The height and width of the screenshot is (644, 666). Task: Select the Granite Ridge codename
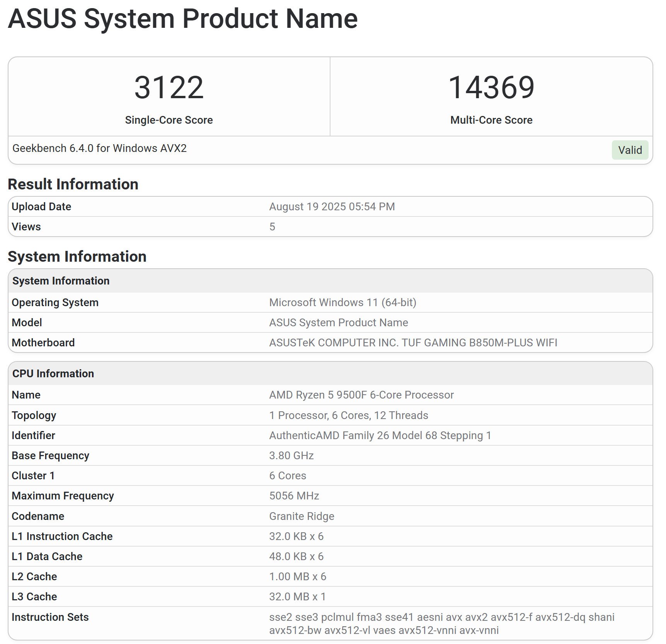(301, 516)
